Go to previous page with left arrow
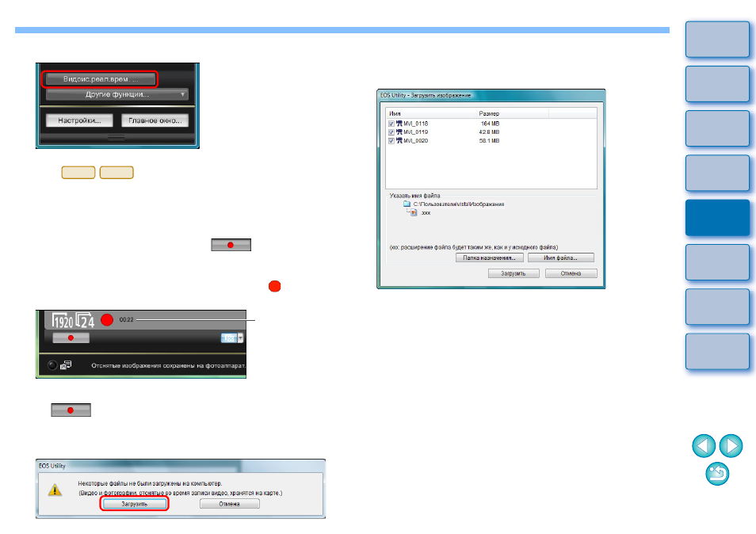756x534 pixels. [704, 446]
